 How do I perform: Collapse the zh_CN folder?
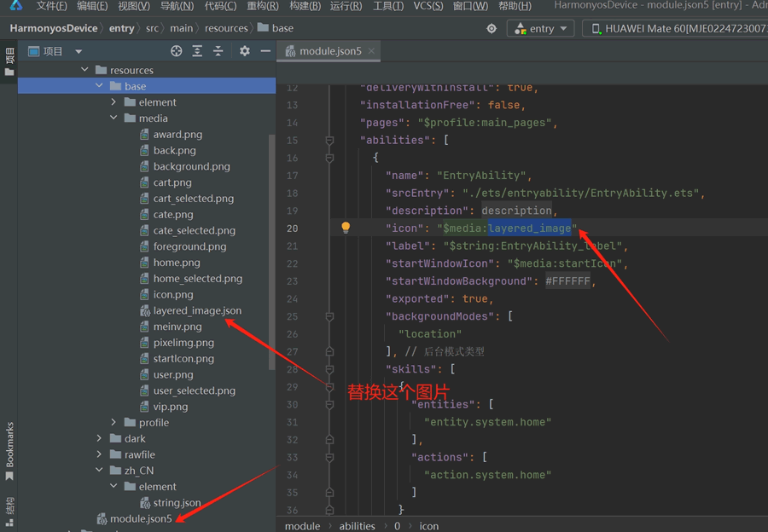coord(100,470)
